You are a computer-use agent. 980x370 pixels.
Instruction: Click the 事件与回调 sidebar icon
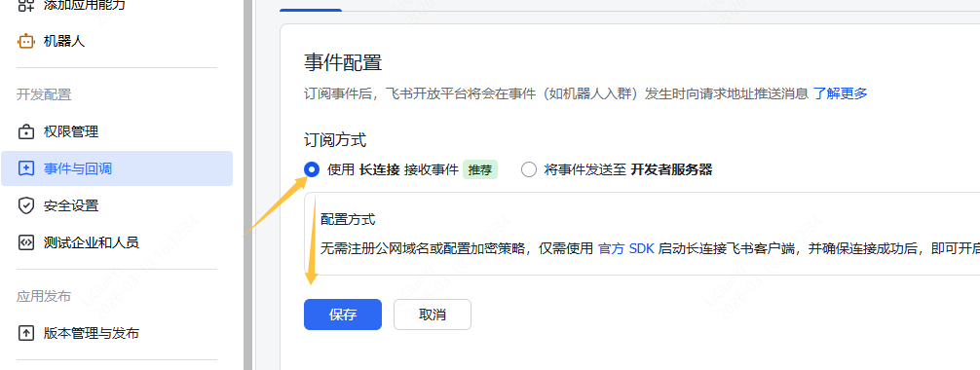tap(25, 168)
